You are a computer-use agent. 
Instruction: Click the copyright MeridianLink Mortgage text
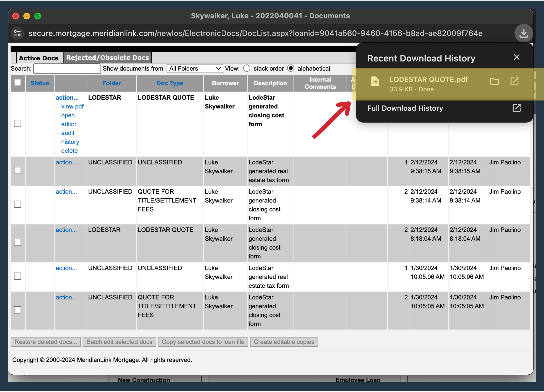point(102,360)
